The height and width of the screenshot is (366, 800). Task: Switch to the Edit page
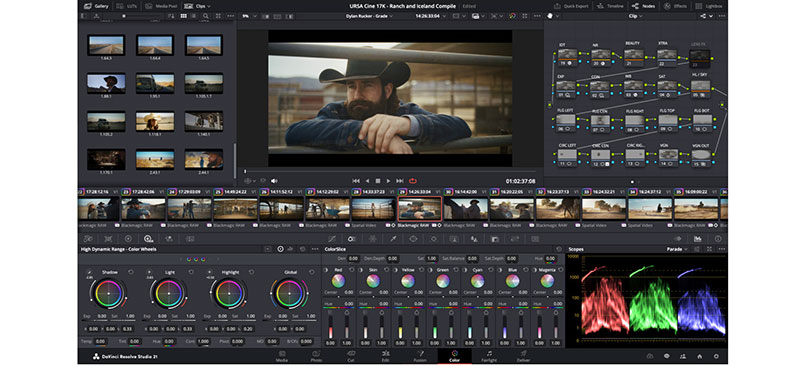[385, 356]
